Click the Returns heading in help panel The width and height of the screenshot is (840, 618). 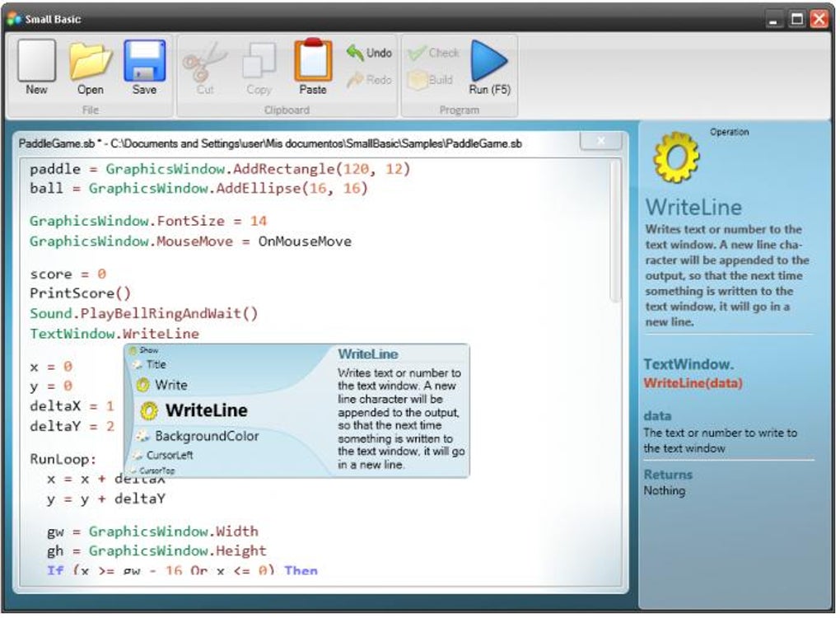(x=668, y=475)
